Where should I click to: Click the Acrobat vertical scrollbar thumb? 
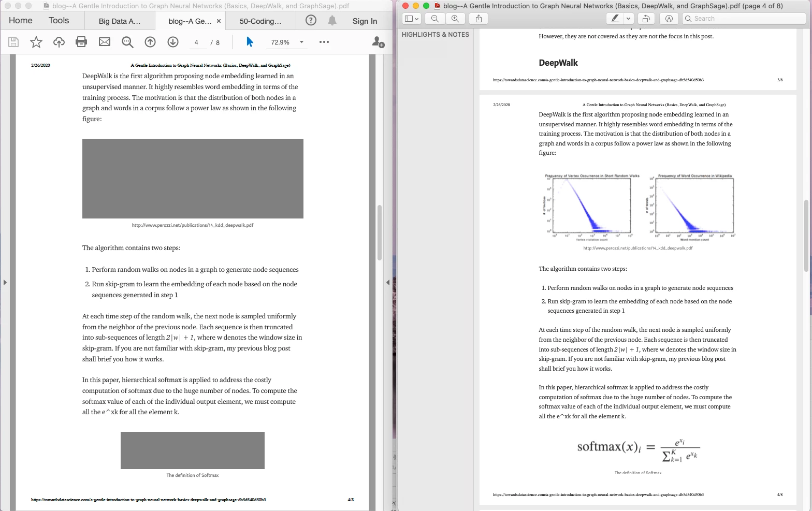(x=380, y=232)
